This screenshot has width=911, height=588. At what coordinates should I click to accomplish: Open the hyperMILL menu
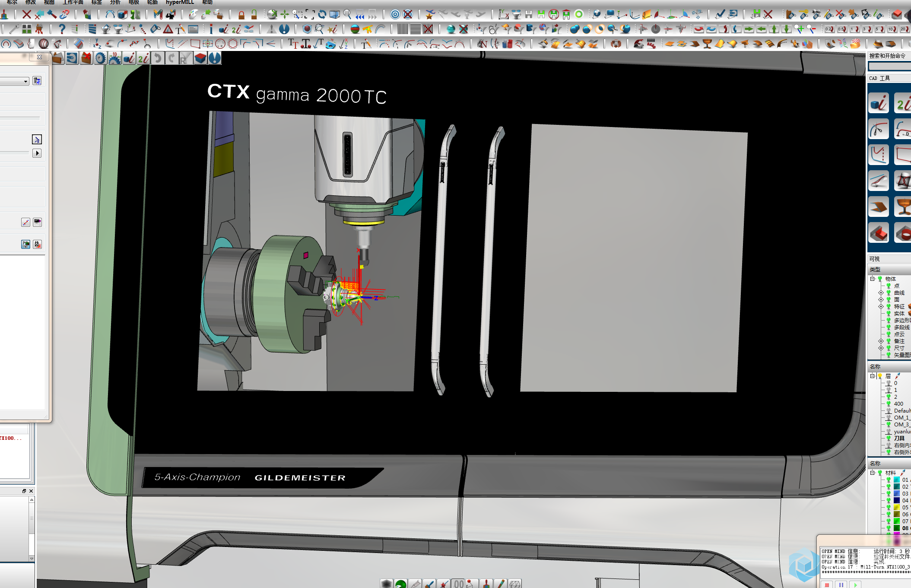pos(180,2)
